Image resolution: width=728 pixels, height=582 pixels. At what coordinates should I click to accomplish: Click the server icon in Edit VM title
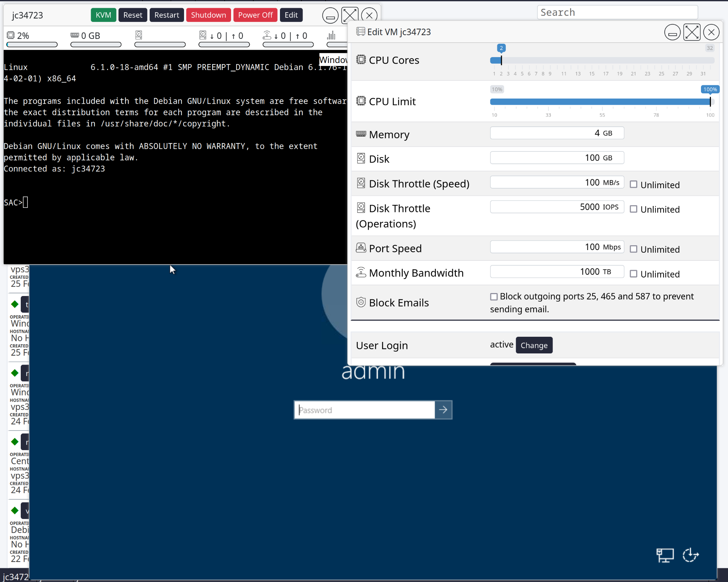(361, 31)
